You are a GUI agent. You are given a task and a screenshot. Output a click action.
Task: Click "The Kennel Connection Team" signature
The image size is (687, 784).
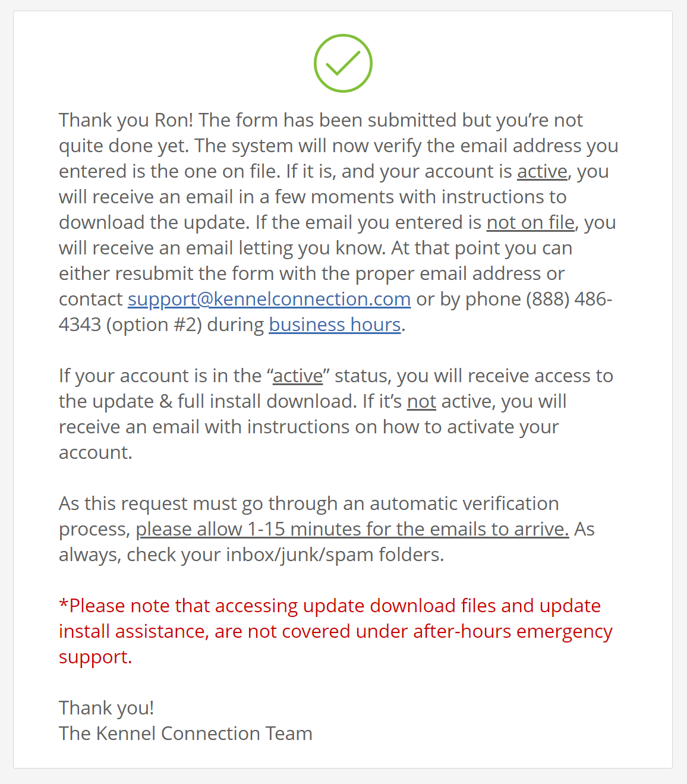pyautogui.click(x=185, y=733)
